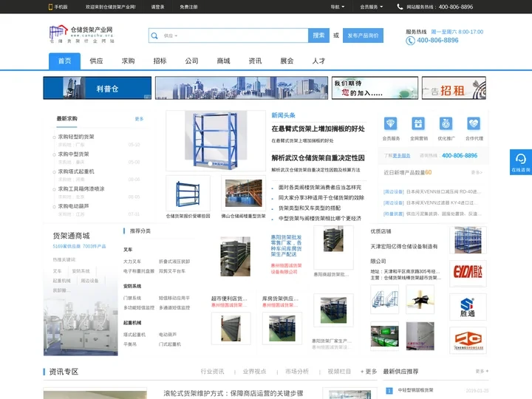Click the 免费注册 register link
Viewport: 532px width, 399px height.
[x=188, y=7]
